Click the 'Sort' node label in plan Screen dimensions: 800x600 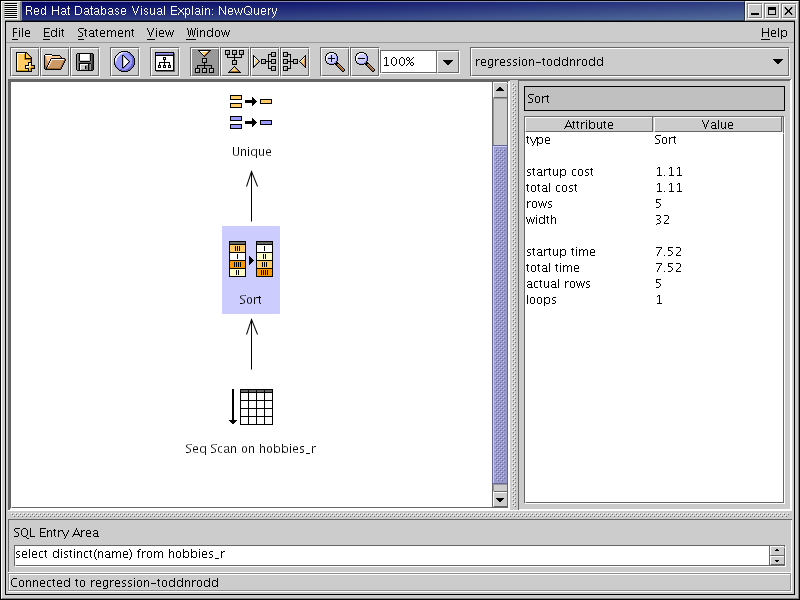pyautogui.click(x=251, y=299)
